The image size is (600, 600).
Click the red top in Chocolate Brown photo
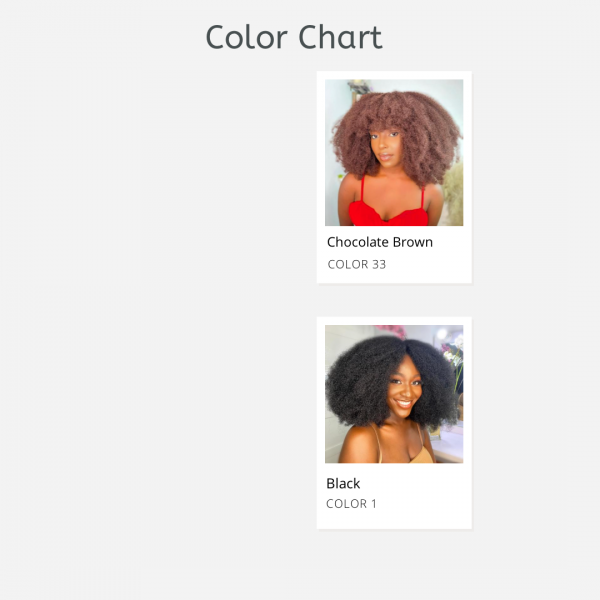click(x=387, y=213)
